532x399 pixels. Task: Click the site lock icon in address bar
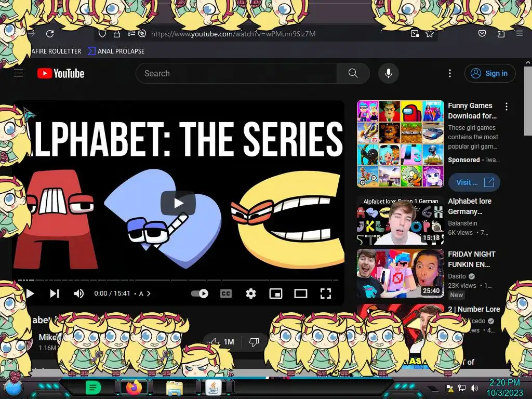(117, 34)
